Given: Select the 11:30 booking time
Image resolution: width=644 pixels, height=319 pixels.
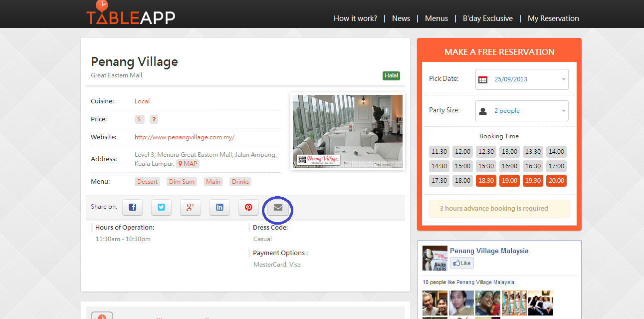Looking at the screenshot, I should (x=439, y=152).
